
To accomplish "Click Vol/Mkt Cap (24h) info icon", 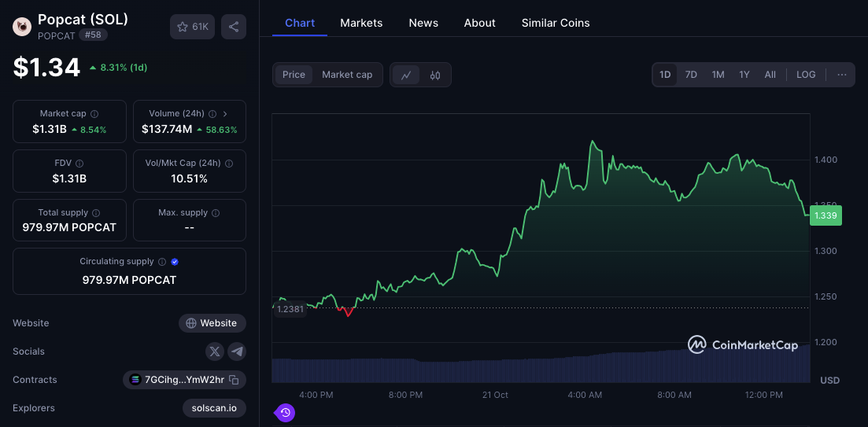I will pos(229,163).
